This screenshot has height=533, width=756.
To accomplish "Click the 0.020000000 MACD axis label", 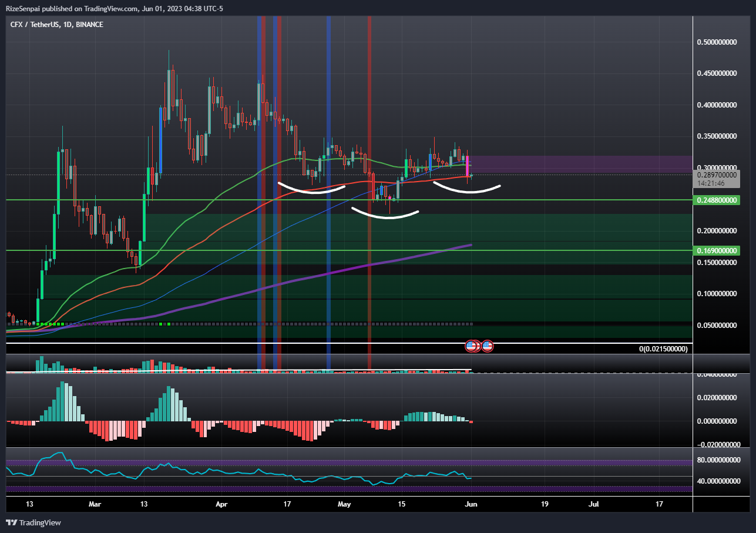I will 717,398.
